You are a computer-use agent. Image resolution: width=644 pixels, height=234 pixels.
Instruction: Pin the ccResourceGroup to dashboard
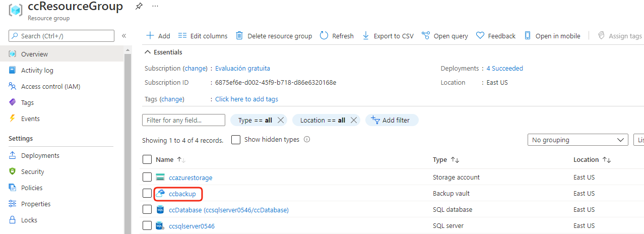(139, 6)
